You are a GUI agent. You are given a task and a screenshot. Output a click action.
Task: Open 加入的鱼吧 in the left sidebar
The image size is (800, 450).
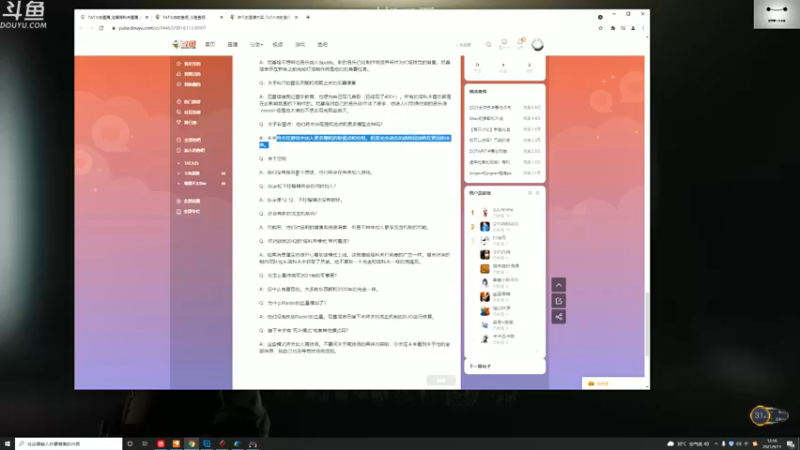coord(190,151)
